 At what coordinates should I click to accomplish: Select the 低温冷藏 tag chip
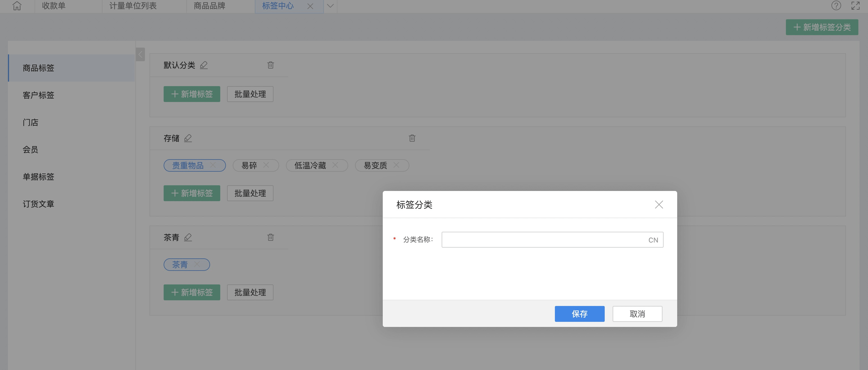point(310,166)
